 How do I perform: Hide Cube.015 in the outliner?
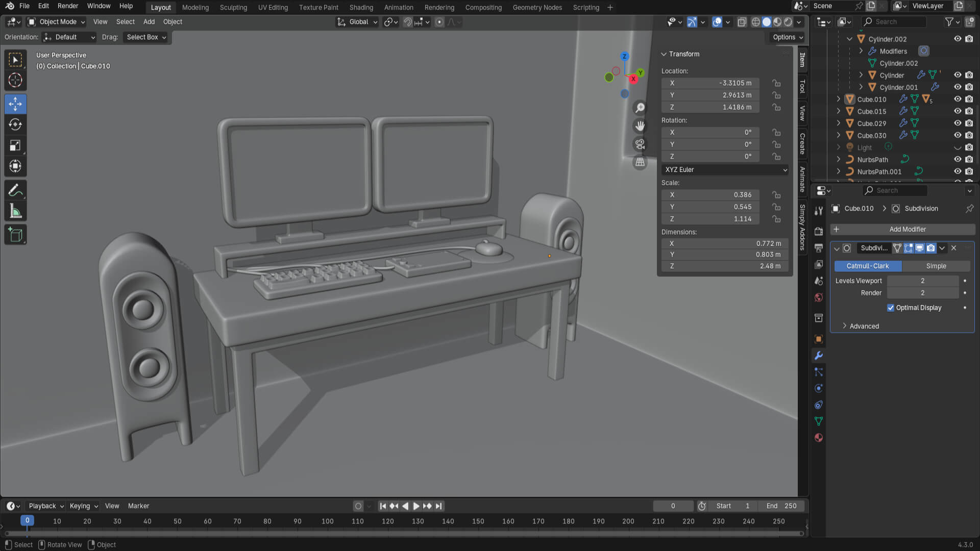pyautogui.click(x=958, y=111)
